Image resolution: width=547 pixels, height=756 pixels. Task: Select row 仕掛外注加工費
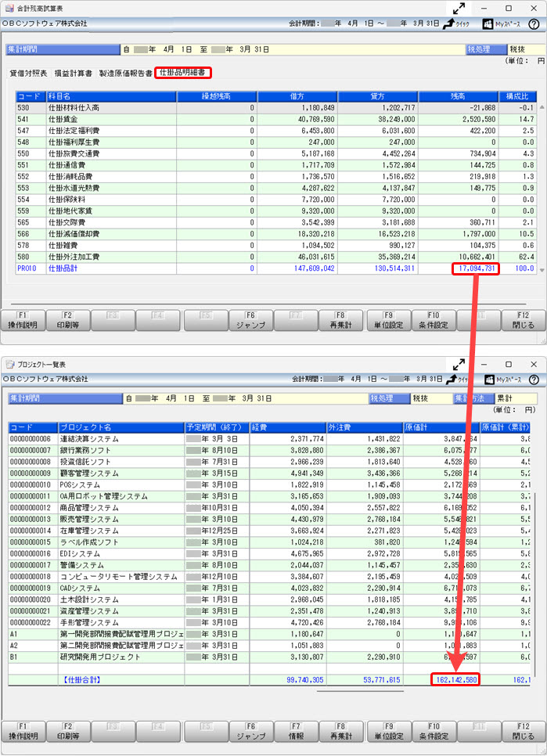pos(275,257)
